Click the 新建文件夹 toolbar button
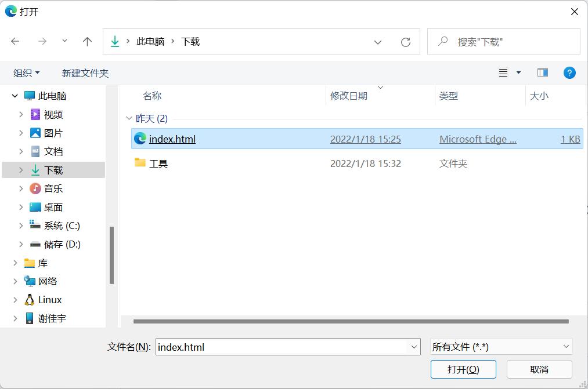The width and height of the screenshot is (588, 389). click(85, 73)
